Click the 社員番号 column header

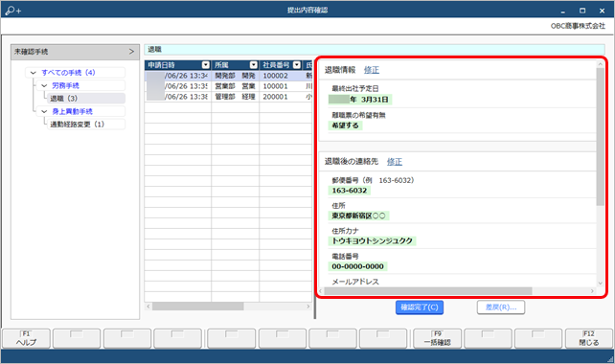281,65
